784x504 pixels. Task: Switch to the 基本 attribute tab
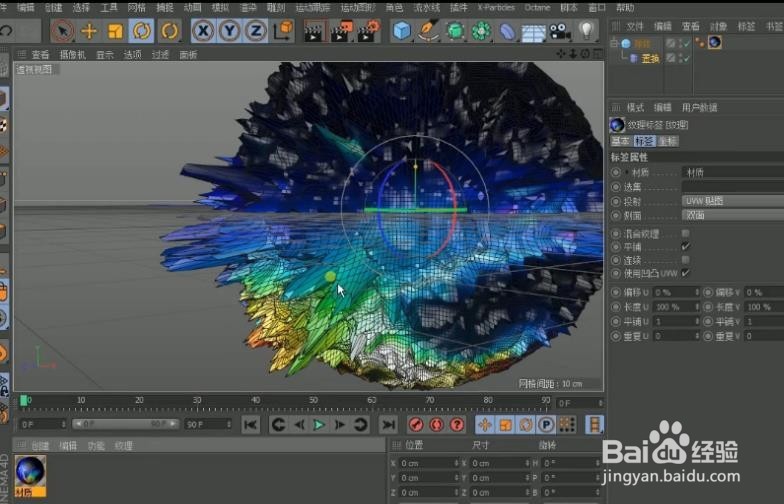(620, 141)
